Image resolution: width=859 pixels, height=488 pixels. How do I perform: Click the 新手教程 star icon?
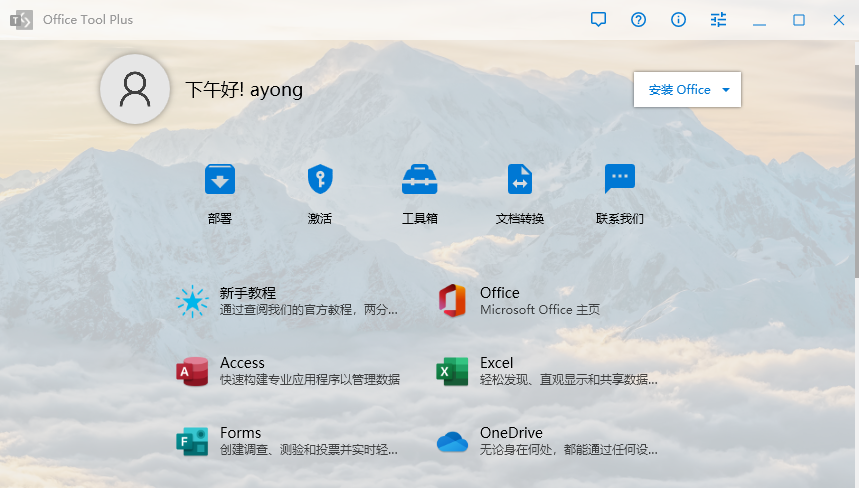tap(192, 301)
